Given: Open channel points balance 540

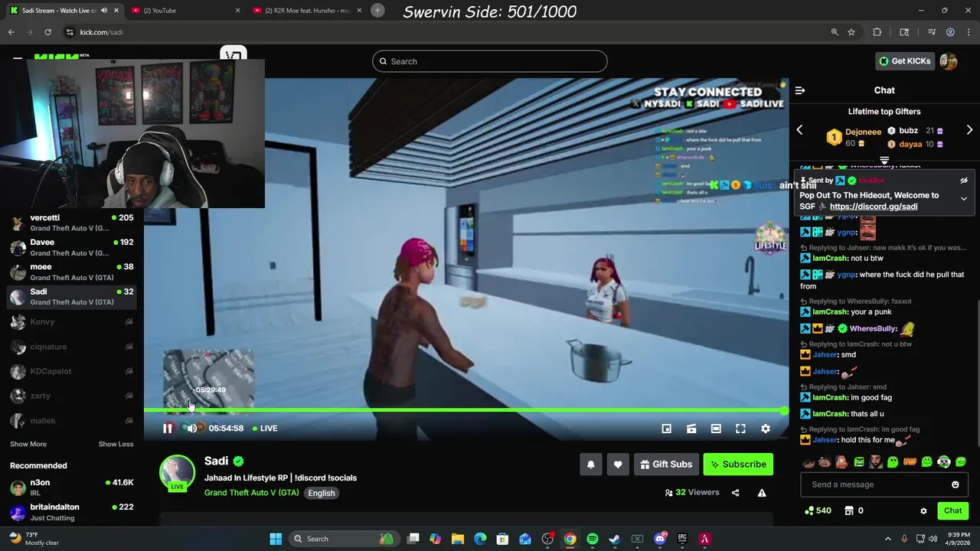Looking at the screenshot, I should (x=818, y=511).
